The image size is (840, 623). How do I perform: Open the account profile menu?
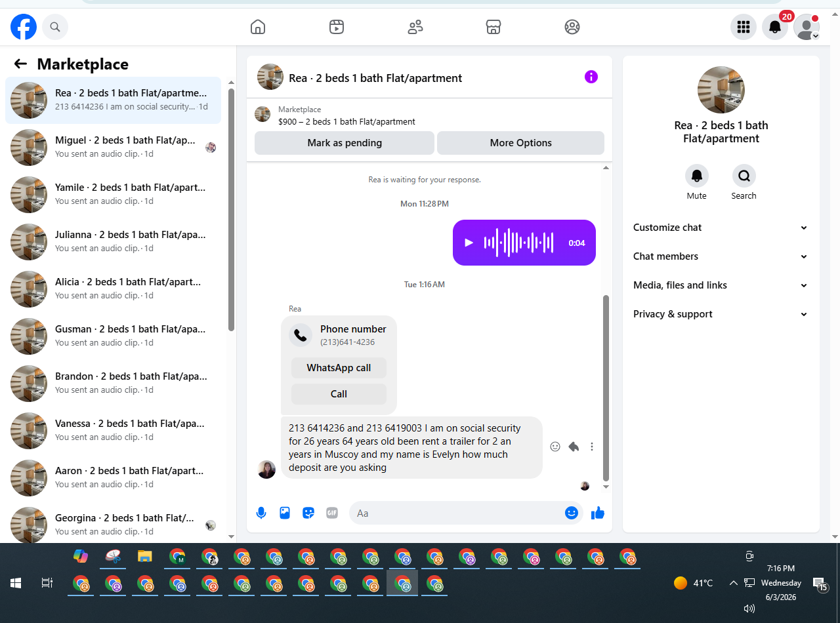pos(807,27)
